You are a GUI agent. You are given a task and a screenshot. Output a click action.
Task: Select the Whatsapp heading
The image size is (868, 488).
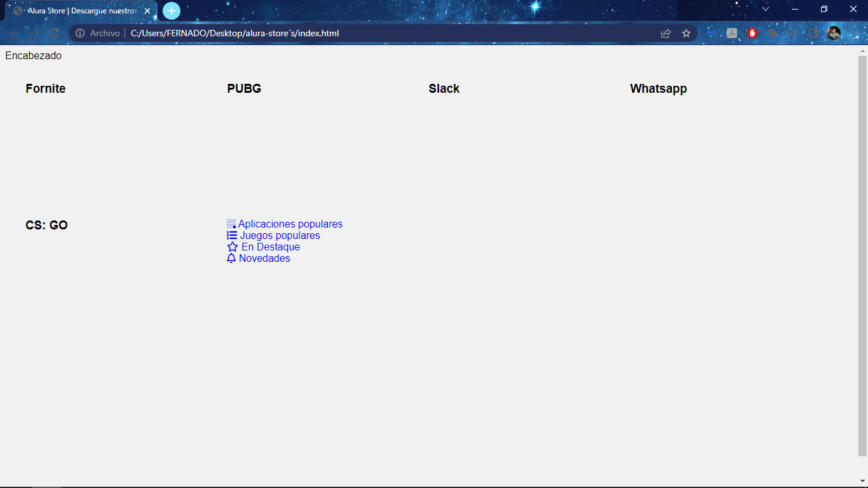[x=658, y=89]
